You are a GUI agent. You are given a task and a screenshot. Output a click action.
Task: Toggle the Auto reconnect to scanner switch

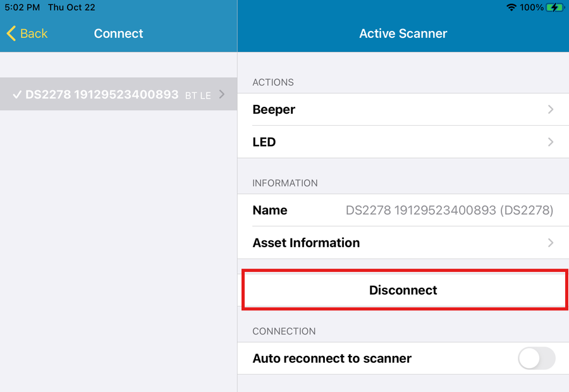tap(536, 358)
